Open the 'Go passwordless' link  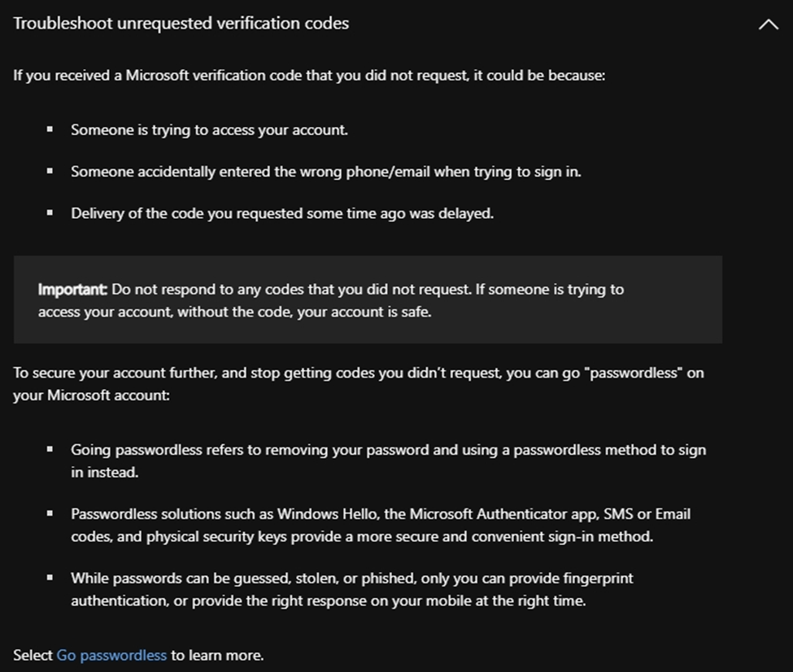pos(111,655)
